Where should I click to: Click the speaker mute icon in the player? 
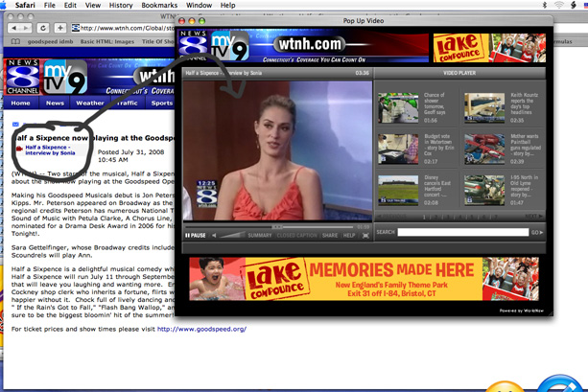(x=214, y=235)
